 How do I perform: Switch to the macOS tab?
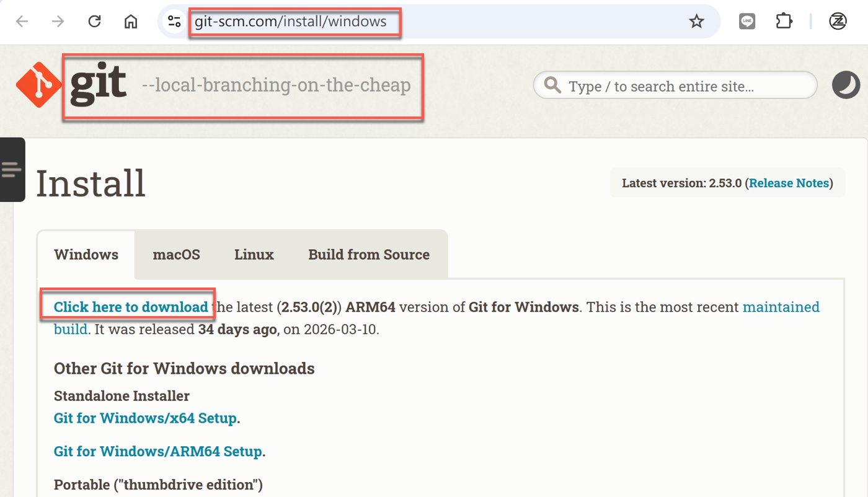pos(176,255)
